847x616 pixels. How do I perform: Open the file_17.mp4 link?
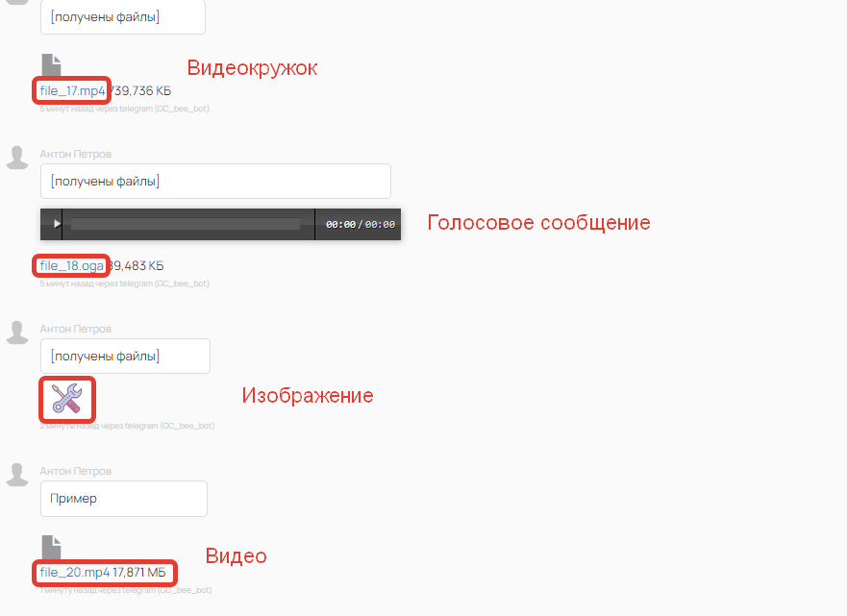72,90
